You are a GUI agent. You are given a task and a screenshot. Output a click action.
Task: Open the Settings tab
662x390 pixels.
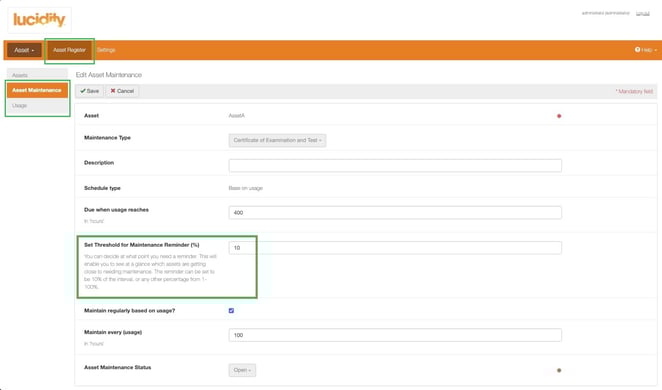[106, 50]
